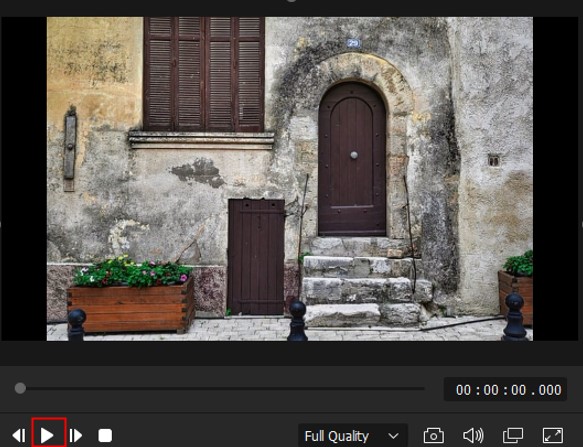Step back to the previous frame
583x447 pixels.
click(19, 435)
